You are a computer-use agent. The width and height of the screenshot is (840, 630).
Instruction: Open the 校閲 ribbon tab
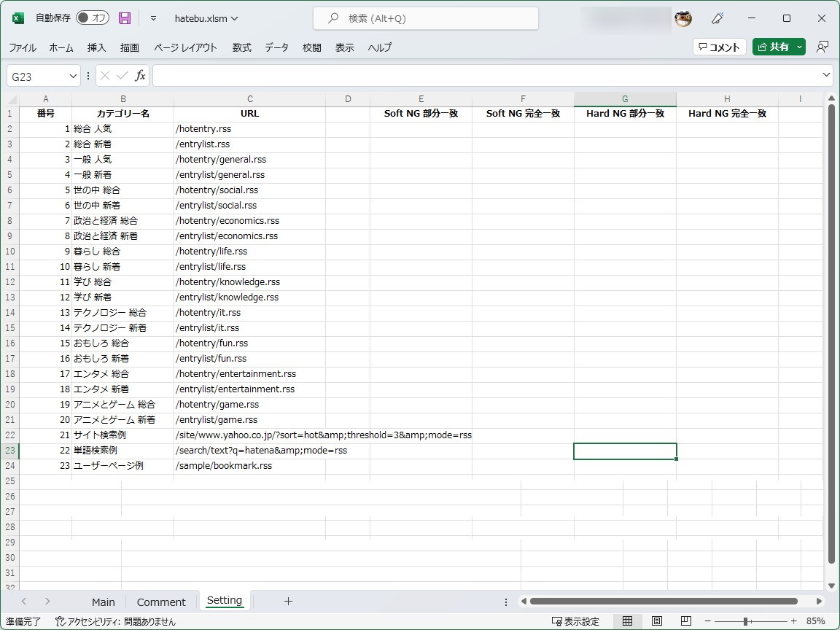click(312, 47)
